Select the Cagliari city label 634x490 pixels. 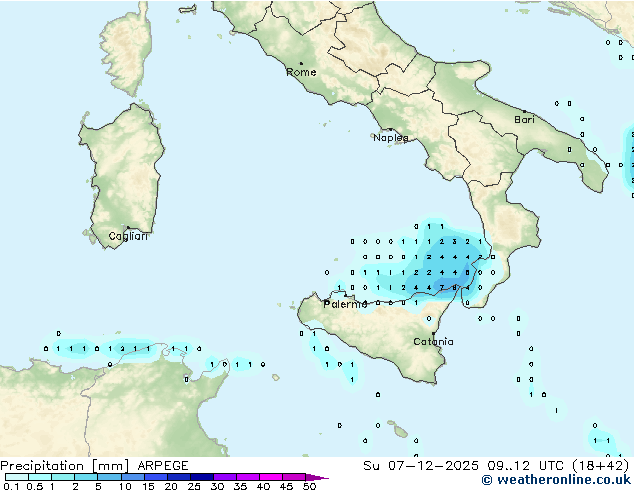[128, 236]
